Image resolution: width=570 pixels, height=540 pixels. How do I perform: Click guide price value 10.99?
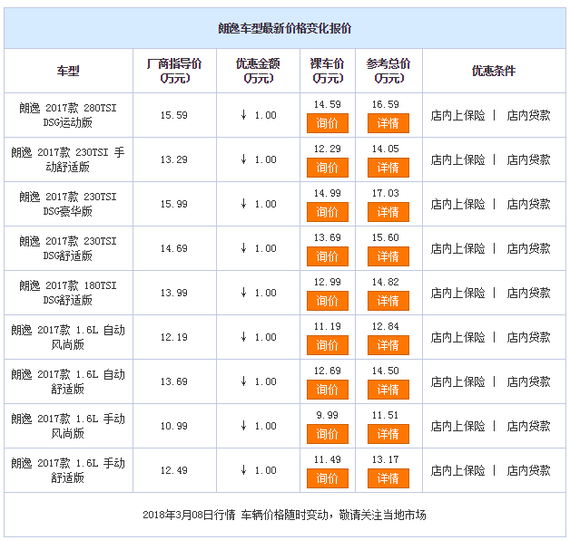[174, 426]
